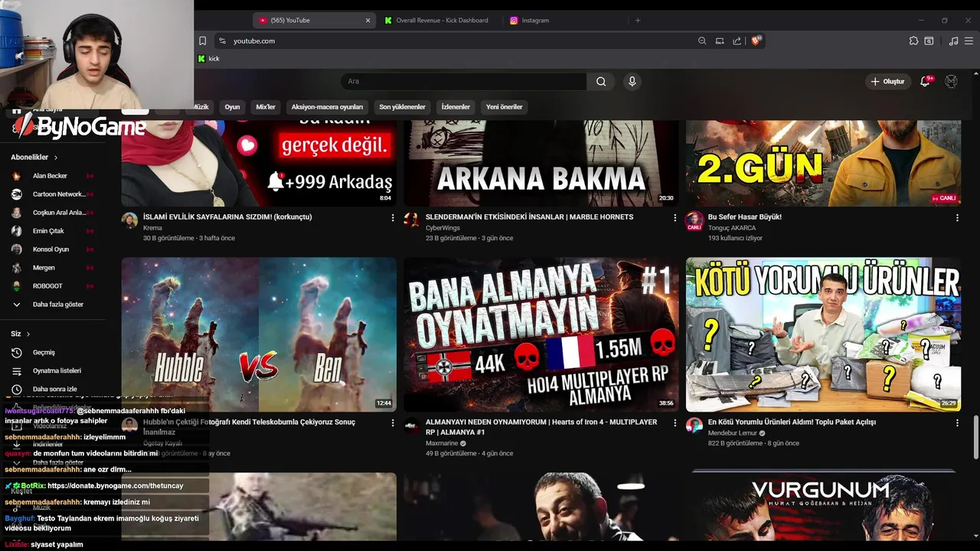Open options menu for Bu Sefer Hasar Büyük

[957, 218]
